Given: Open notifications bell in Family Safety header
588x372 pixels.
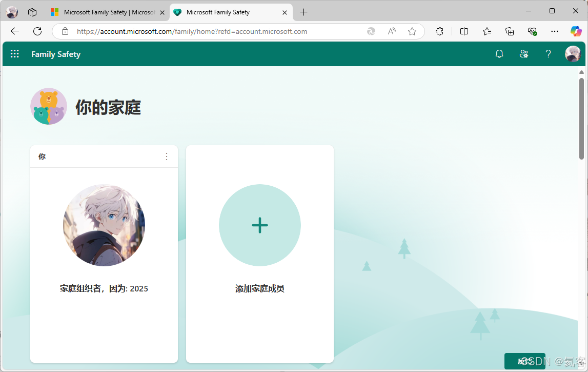Looking at the screenshot, I should 499,54.
